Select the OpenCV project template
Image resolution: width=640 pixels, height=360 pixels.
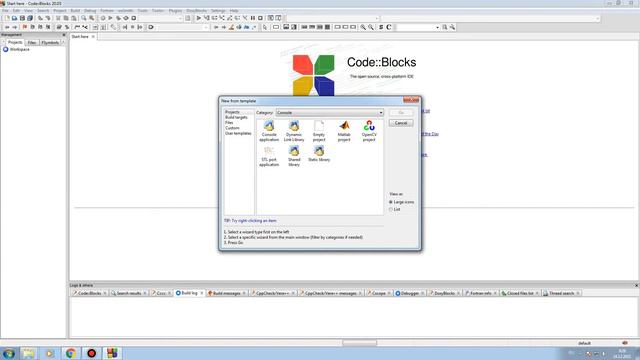click(x=369, y=131)
